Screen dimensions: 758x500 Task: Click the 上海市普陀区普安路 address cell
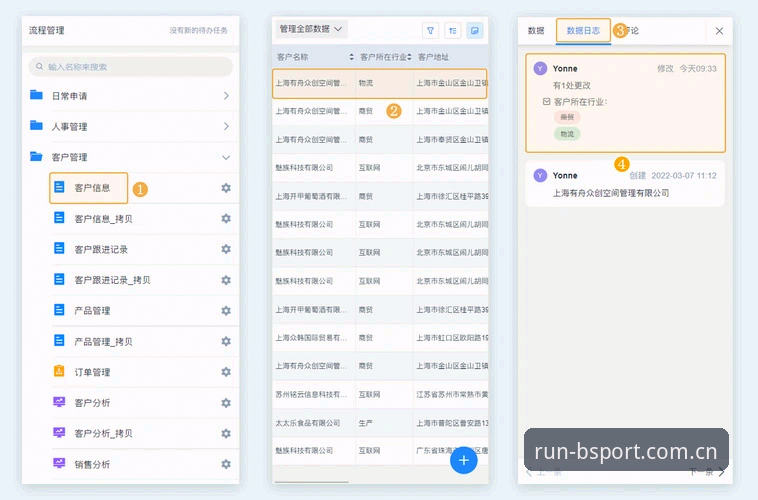click(x=452, y=423)
